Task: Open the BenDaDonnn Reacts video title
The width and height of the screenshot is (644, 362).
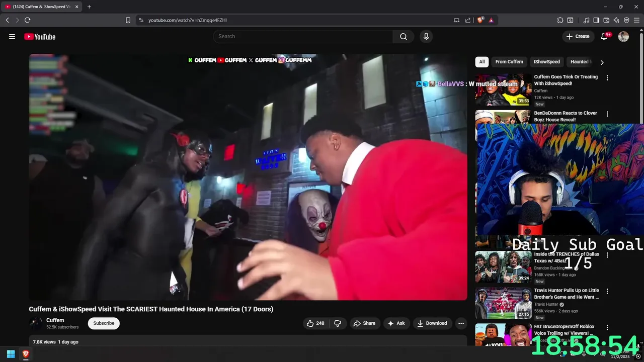Action: click(x=566, y=116)
